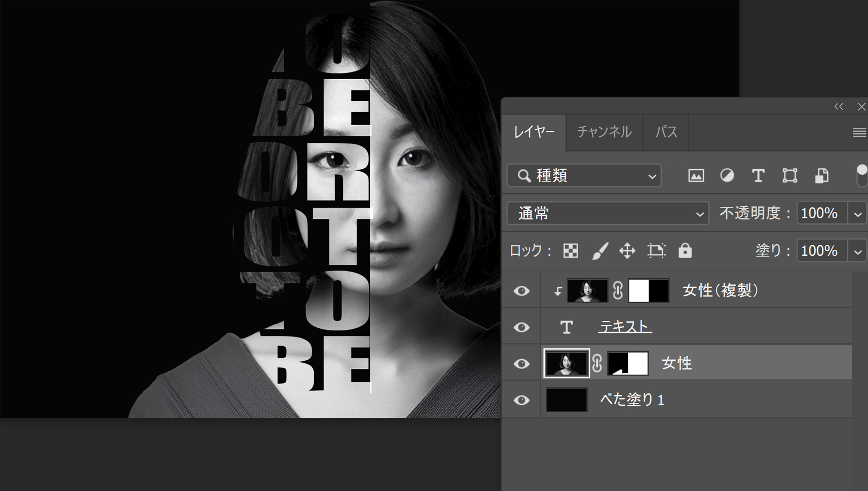Screen dimensions: 868x491
Task: Toggle visibility of the テキスト layer
Action: pos(521,327)
